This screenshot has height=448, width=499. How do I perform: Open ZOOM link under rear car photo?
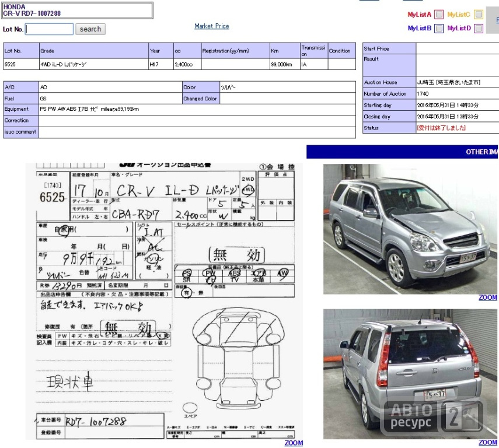488,442
